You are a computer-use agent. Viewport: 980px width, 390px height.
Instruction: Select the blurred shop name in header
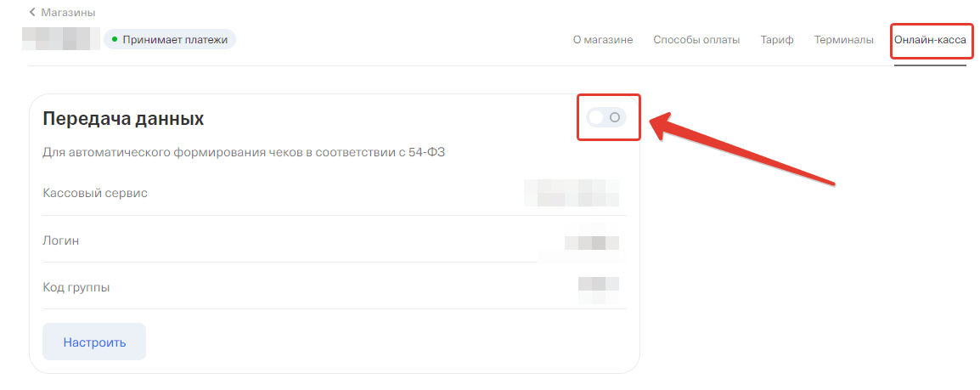(61, 39)
